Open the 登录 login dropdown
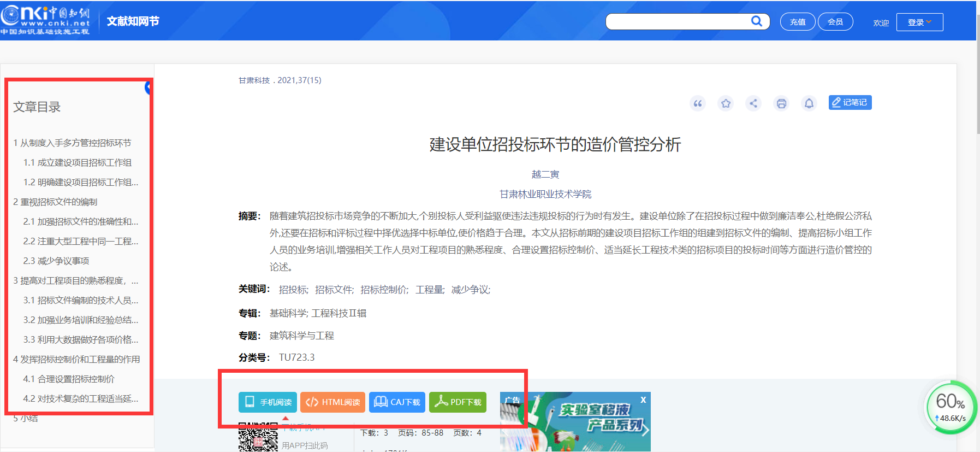Screen dimensions: 980x452 click(919, 22)
